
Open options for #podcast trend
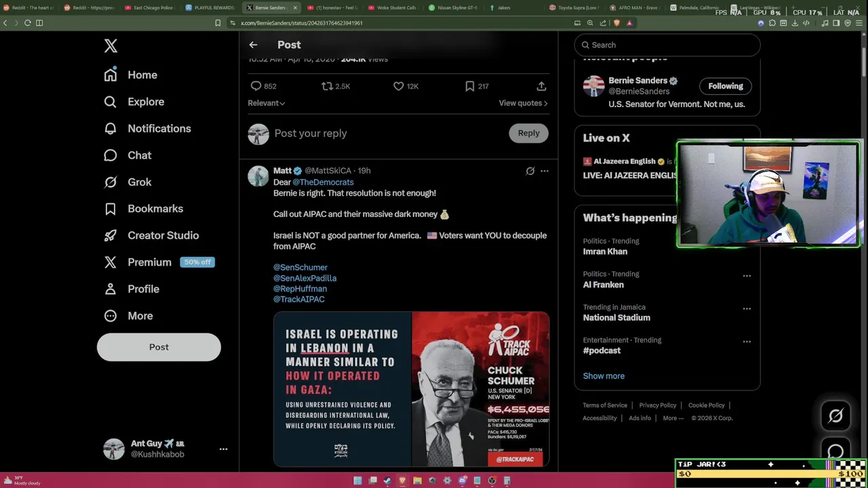point(747,342)
